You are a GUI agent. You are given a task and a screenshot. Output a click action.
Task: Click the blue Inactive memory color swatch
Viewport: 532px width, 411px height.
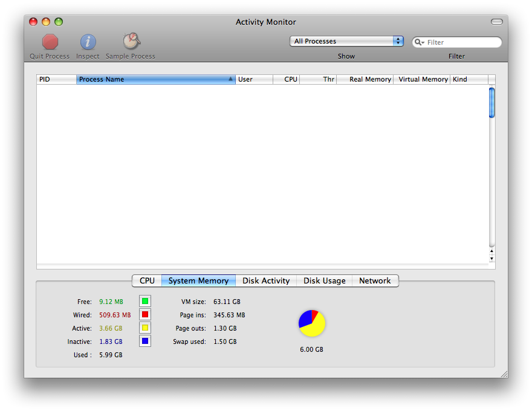(x=145, y=341)
